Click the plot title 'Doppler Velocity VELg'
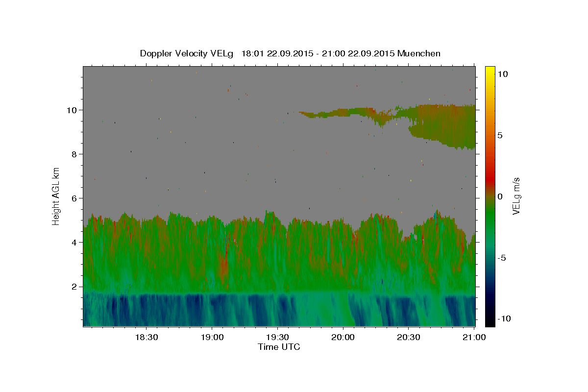 tap(187, 53)
